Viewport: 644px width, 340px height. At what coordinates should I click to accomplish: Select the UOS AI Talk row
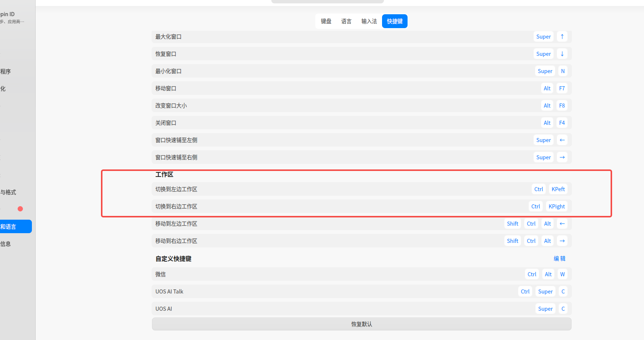362,292
